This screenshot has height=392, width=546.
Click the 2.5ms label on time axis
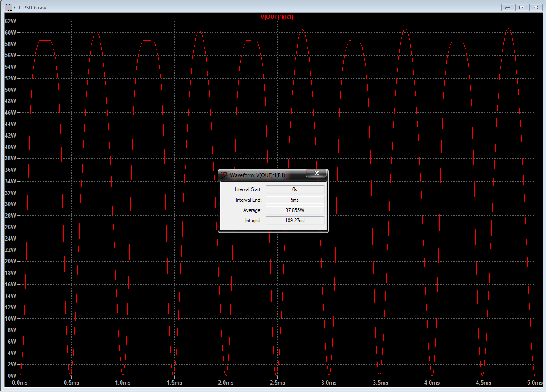(277, 383)
